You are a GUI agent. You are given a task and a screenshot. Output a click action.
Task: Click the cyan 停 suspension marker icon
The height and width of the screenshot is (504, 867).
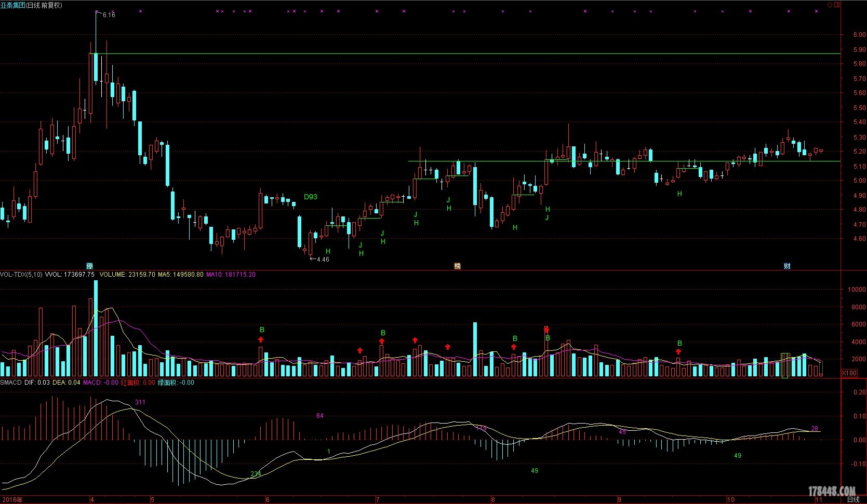click(89, 266)
